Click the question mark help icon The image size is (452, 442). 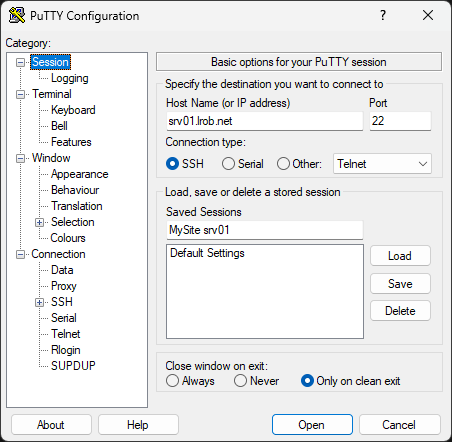point(383,15)
